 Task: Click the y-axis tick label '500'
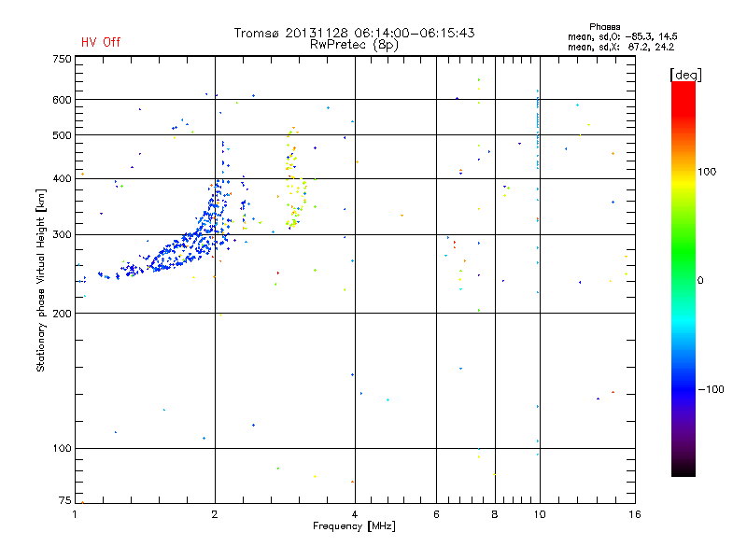pos(62,135)
